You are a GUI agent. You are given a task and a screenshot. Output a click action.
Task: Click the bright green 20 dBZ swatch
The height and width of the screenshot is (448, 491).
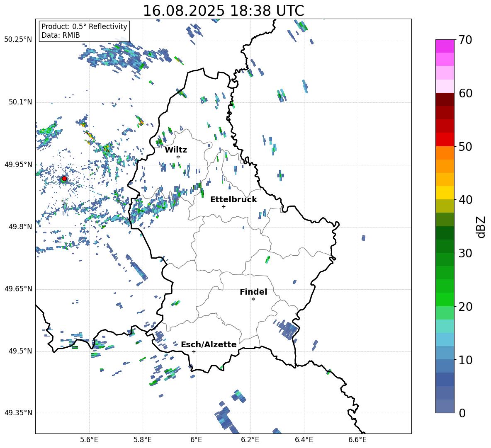pyautogui.click(x=445, y=299)
